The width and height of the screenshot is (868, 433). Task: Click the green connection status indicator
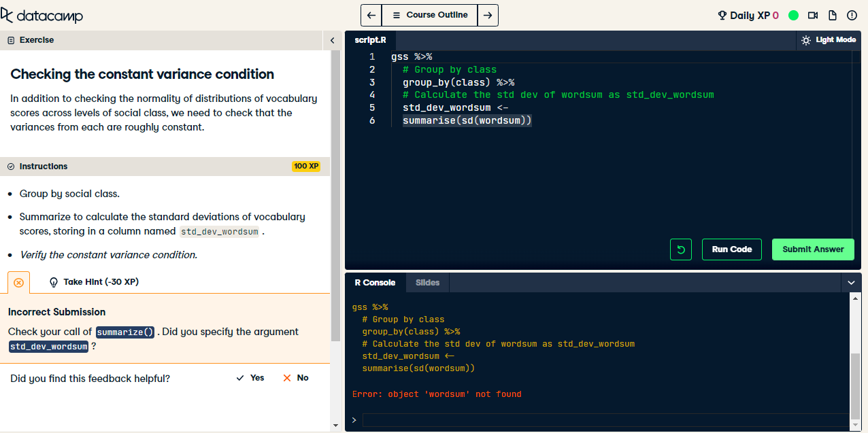point(793,14)
